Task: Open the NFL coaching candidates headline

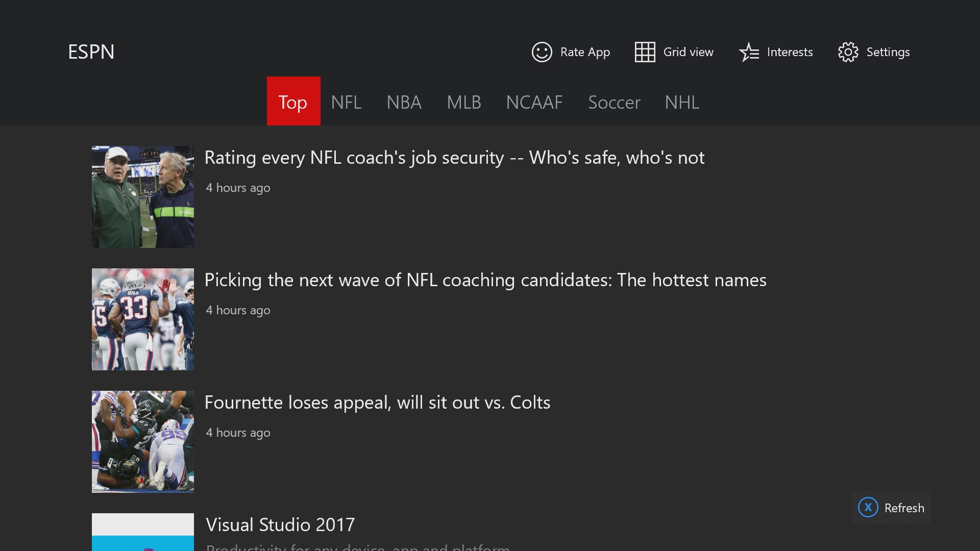Action: click(485, 280)
